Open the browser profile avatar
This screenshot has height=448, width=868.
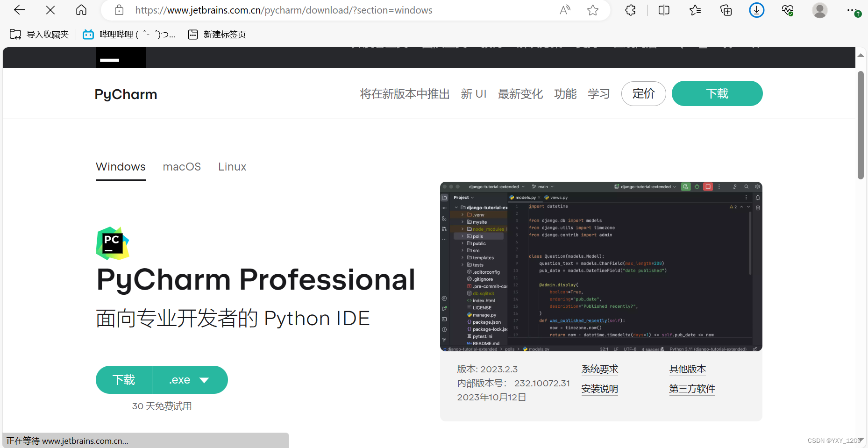tap(820, 10)
